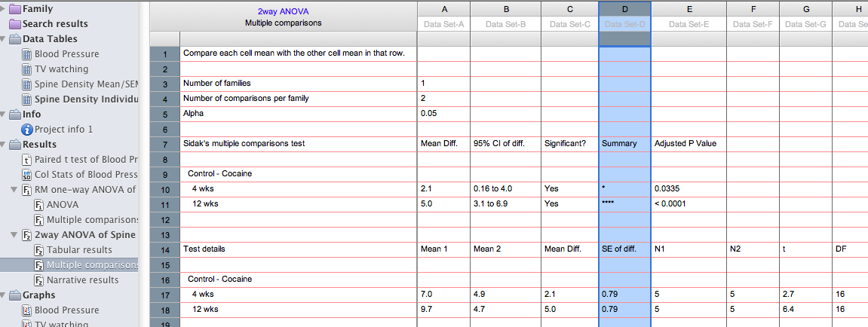868x327 pixels.
Task: Click the Tabular results sheet icon
Action: (38, 250)
